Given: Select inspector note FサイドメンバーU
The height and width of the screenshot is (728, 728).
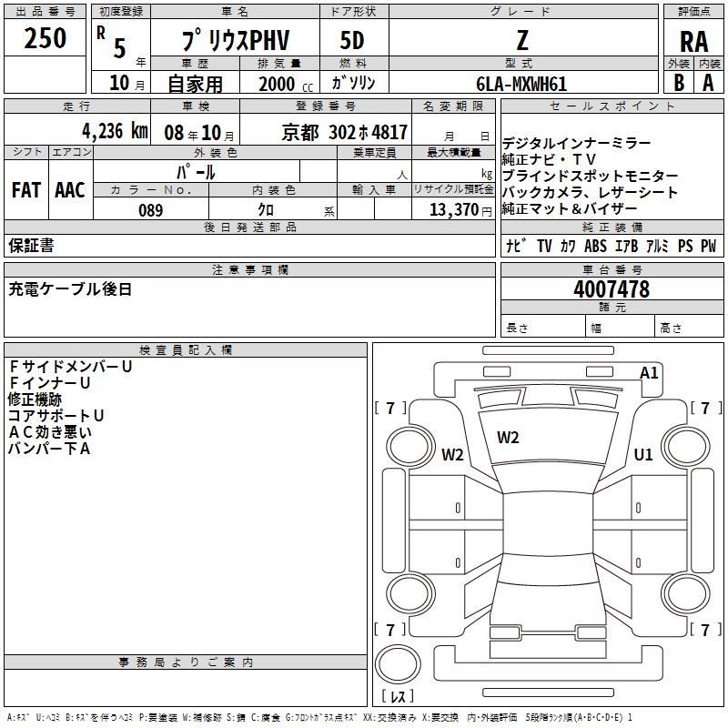Looking at the screenshot, I should pos(71,367).
